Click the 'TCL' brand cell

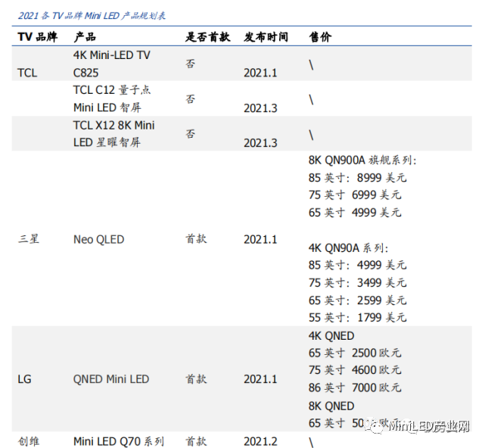point(27,73)
